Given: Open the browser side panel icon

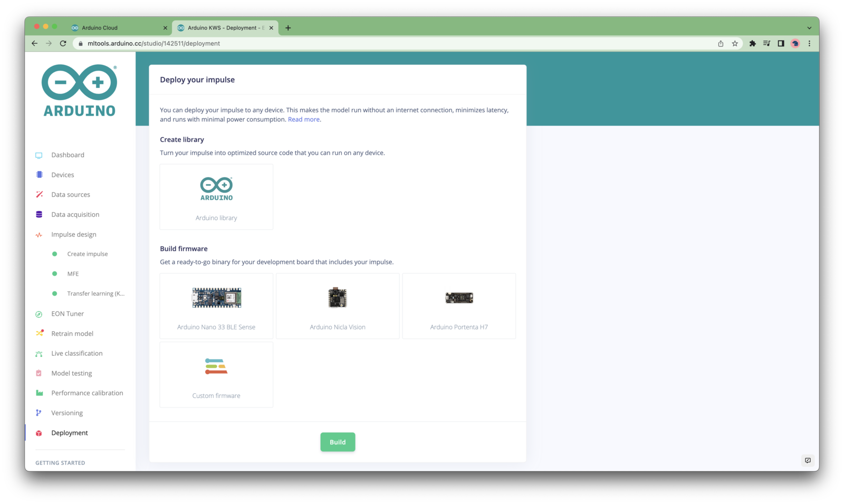Looking at the screenshot, I should coord(781,43).
